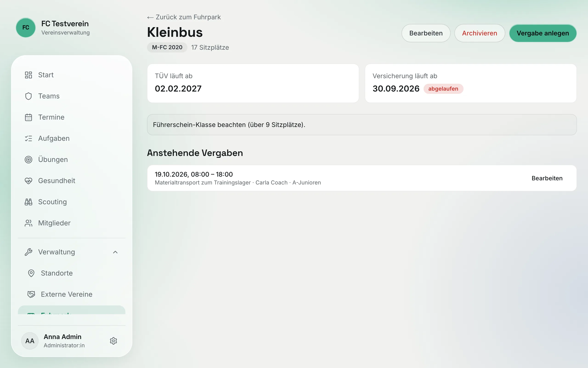Click the M-FC 2020 license plate badge

tap(167, 47)
